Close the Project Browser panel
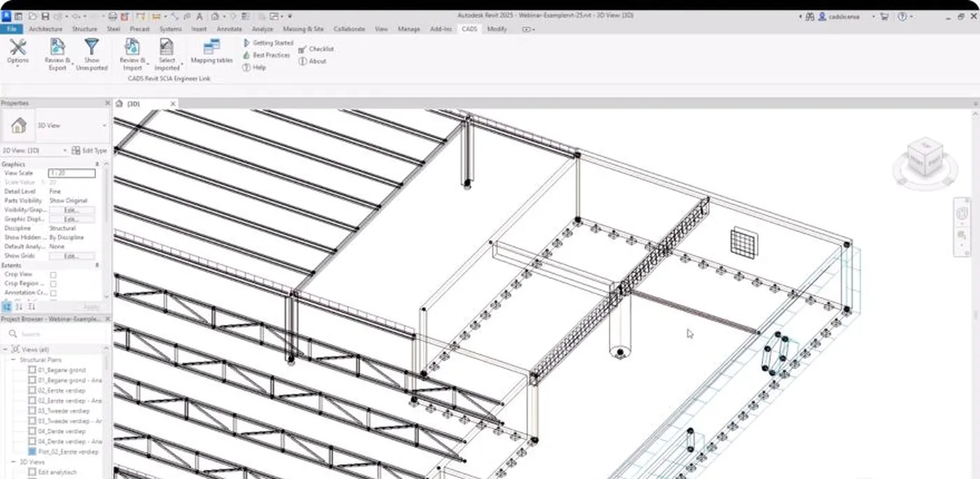Image resolution: width=980 pixels, height=479 pixels. click(x=107, y=319)
